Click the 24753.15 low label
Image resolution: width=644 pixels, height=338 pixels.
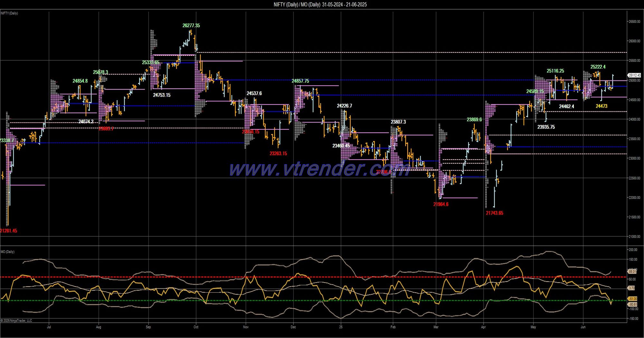tap(162, 95)
